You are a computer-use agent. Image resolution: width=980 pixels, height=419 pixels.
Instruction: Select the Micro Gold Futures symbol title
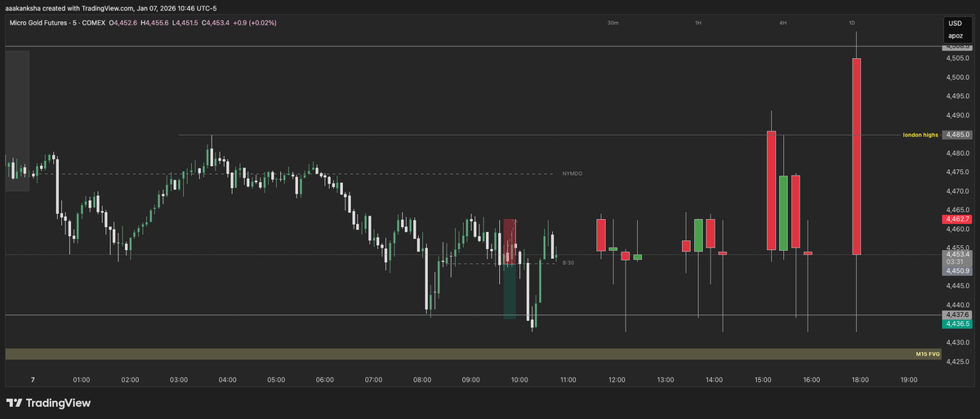[40, 23]
